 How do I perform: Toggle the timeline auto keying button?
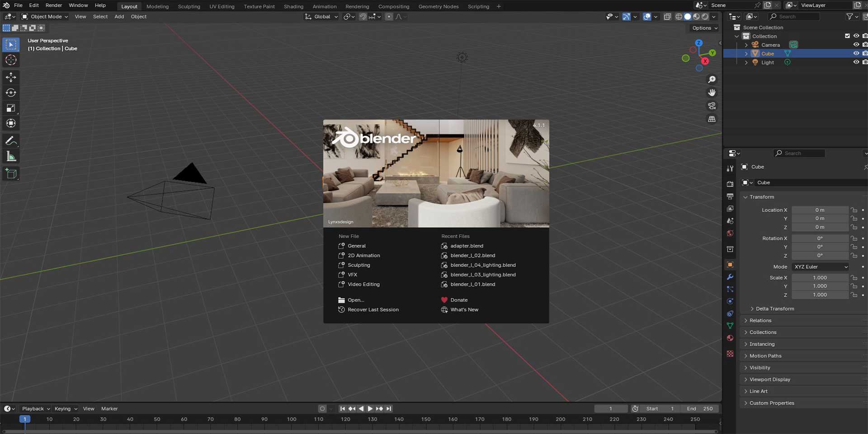pyautogui.click(x=322, y=409)
